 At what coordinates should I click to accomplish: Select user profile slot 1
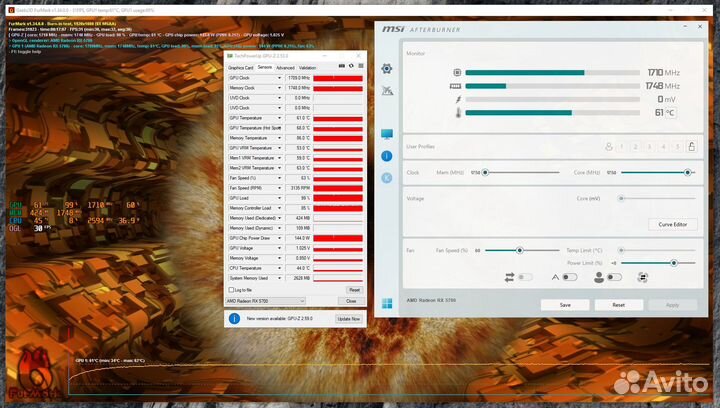622,147
